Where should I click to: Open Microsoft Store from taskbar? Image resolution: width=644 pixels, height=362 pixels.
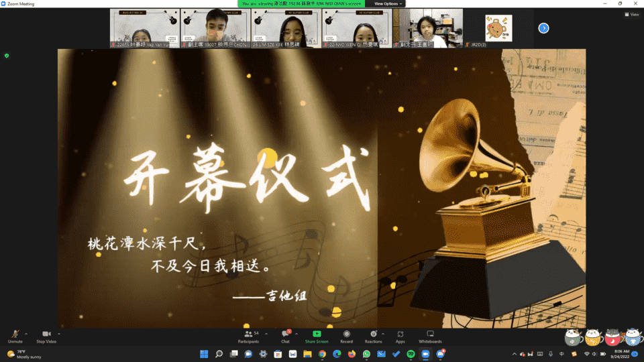point(278,354)
